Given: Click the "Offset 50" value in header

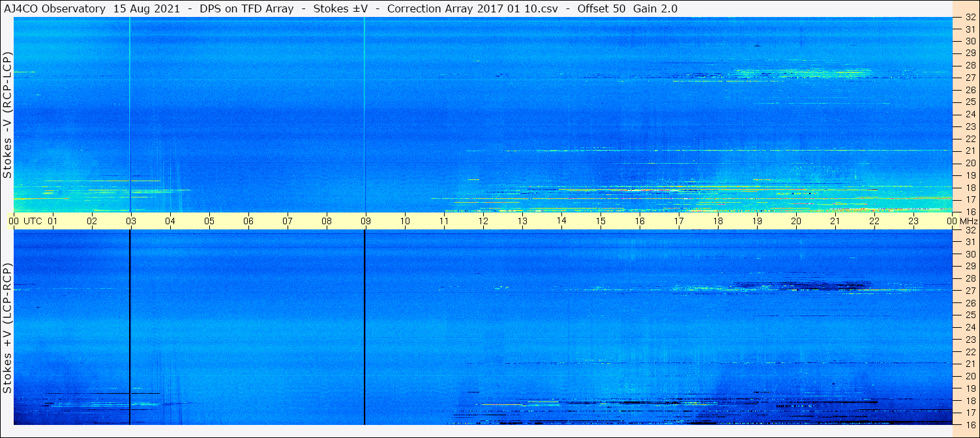Looking at the screenshot, I should [602, 8].
